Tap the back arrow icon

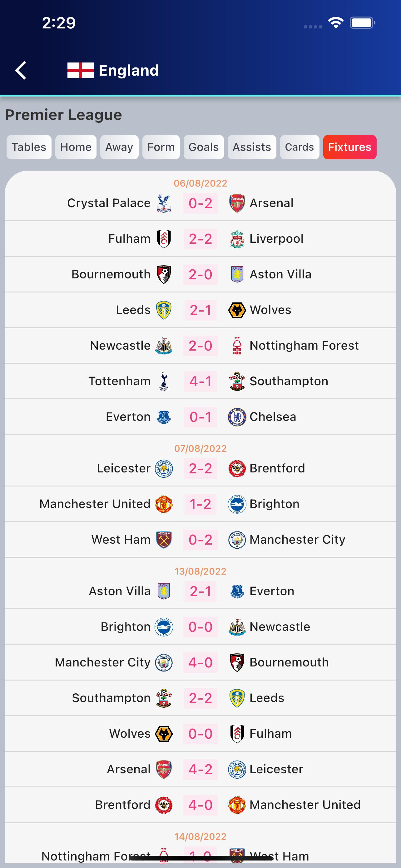point(21,70)
